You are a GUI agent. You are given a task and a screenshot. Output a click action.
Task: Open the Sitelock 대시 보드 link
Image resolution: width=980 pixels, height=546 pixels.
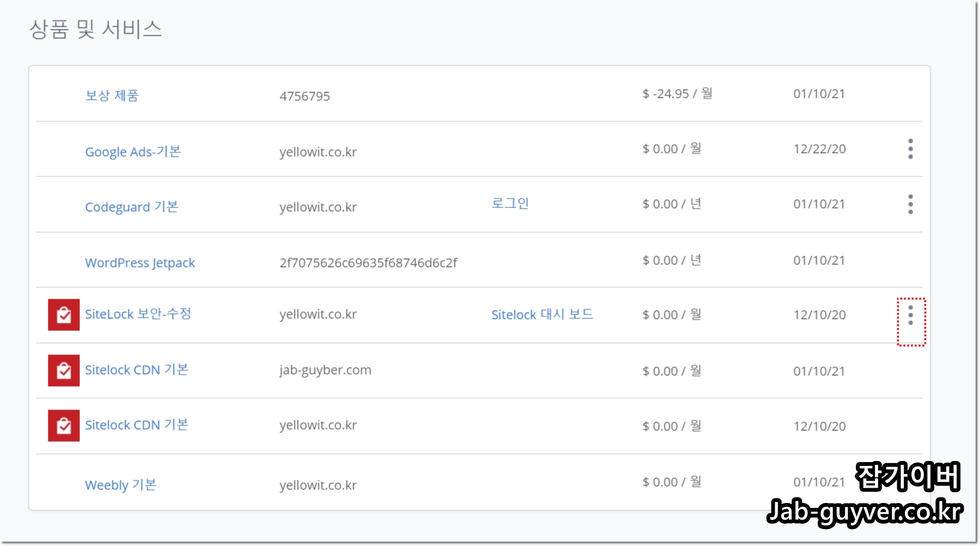click(x=542, y=314)
